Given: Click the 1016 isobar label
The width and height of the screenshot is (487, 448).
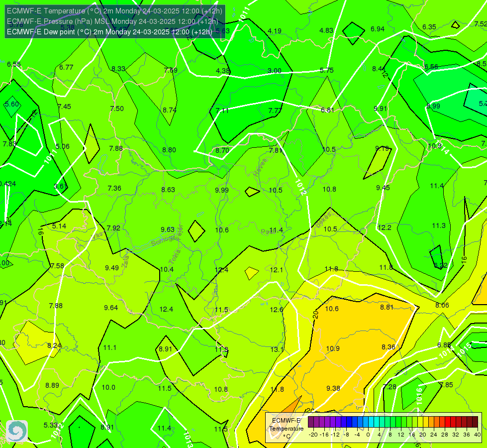Looking at the screenshot, I should coord(419,396).
